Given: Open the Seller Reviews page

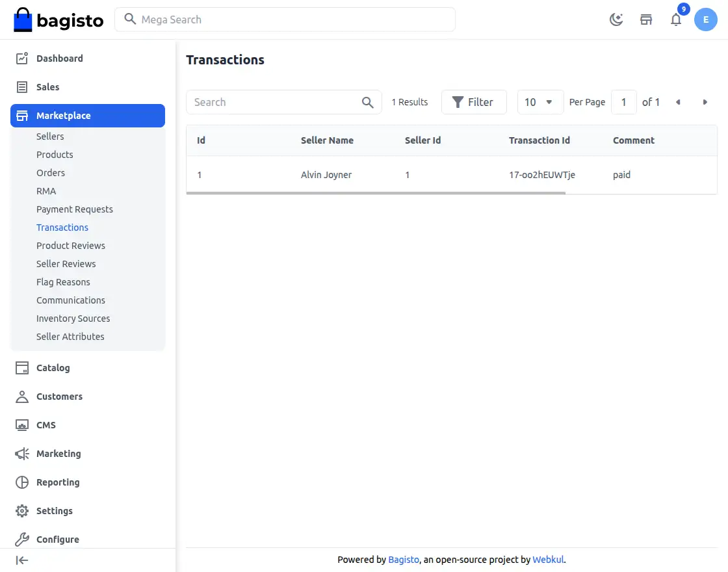Looking at the screenshot, I should (x=66, y=264).
